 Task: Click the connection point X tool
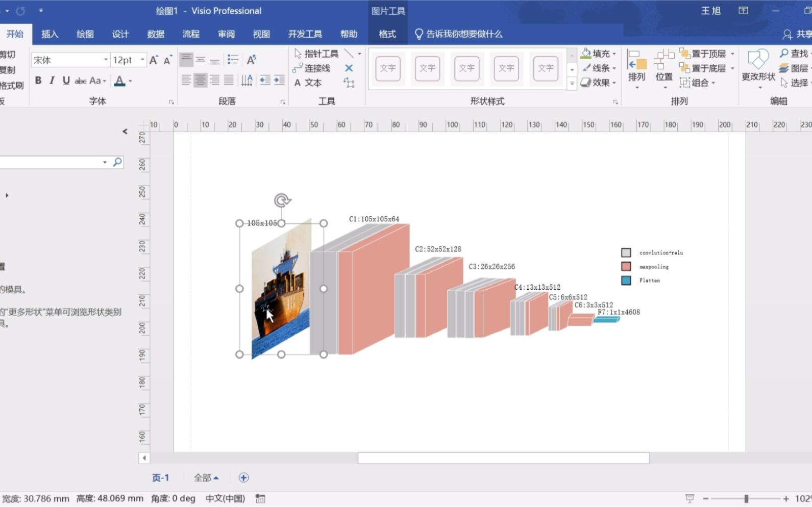(x=349, y=68)
